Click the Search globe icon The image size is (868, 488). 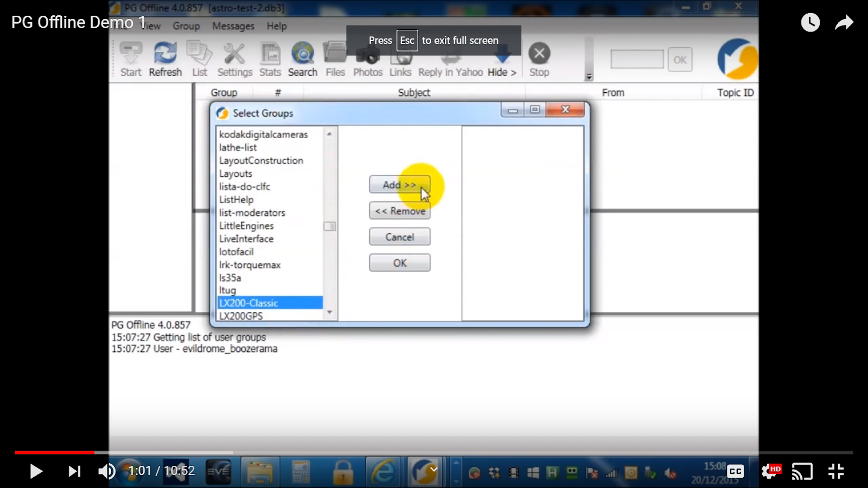(x=303, y=59)
